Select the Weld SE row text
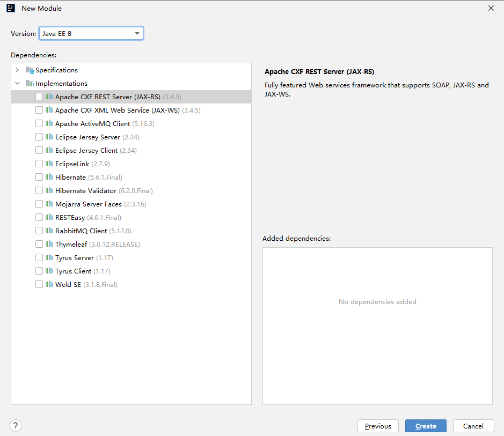This screenshot has height=436, width=504. coord(86,285)
